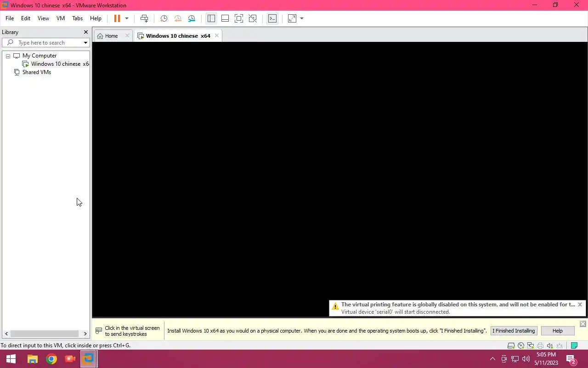Click the grayed input-grab status icon

click(560, 345)
